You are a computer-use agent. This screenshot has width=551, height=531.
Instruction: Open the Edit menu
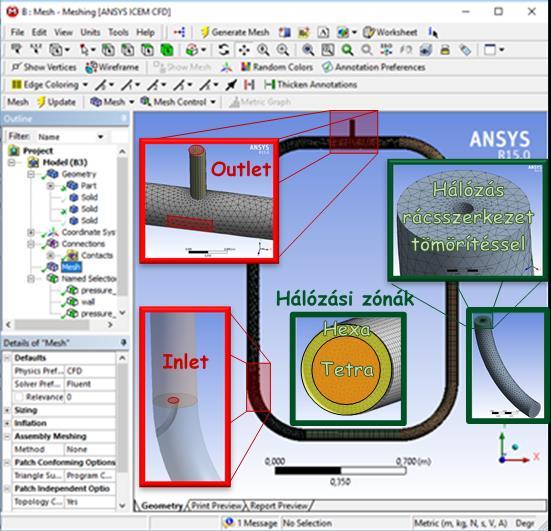pyautogui.click(x=39, y=32)
